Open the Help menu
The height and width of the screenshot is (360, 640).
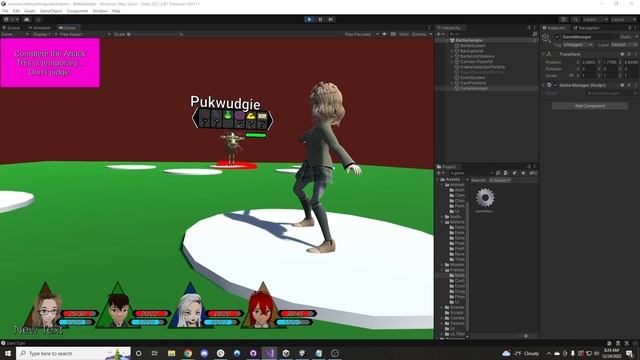[x=116, y=11]
